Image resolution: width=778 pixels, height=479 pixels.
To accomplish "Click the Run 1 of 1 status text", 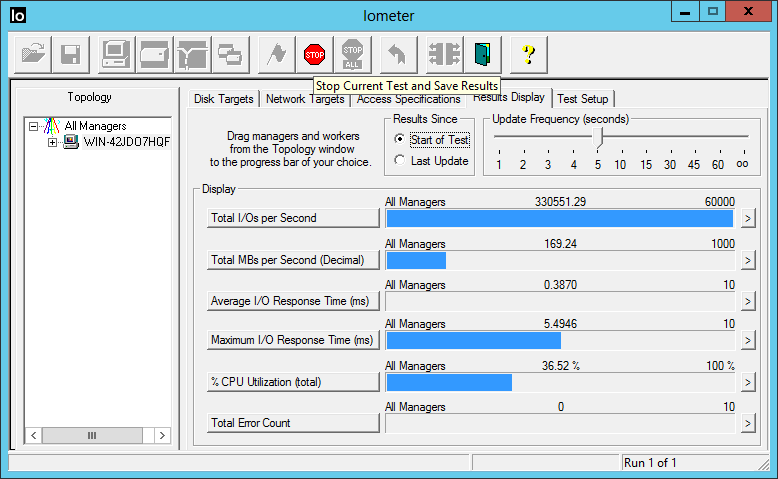I will [x=650, y=463].
